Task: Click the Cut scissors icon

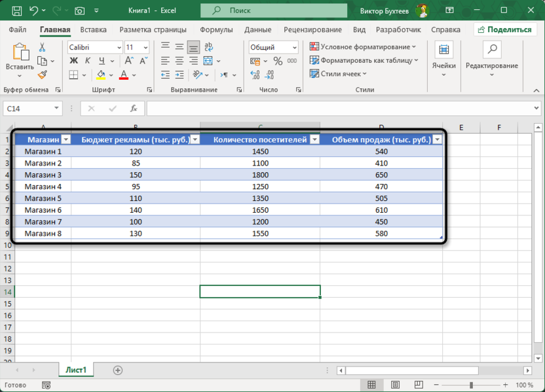Action: (43, 47)
